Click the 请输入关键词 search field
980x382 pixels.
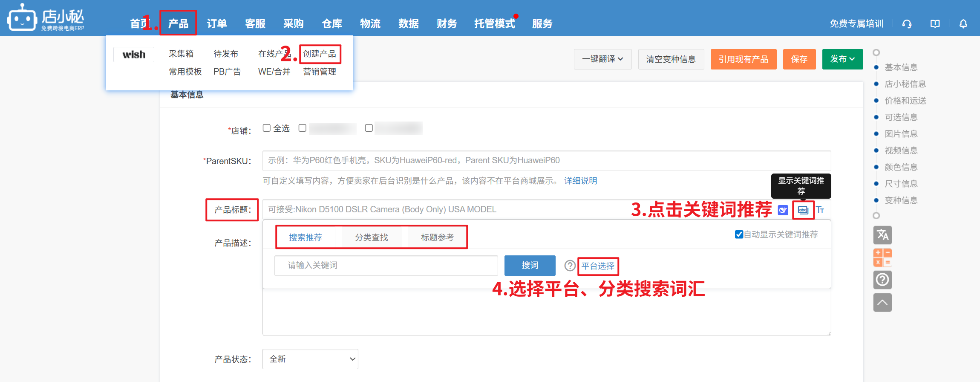(x=386, y=266)
